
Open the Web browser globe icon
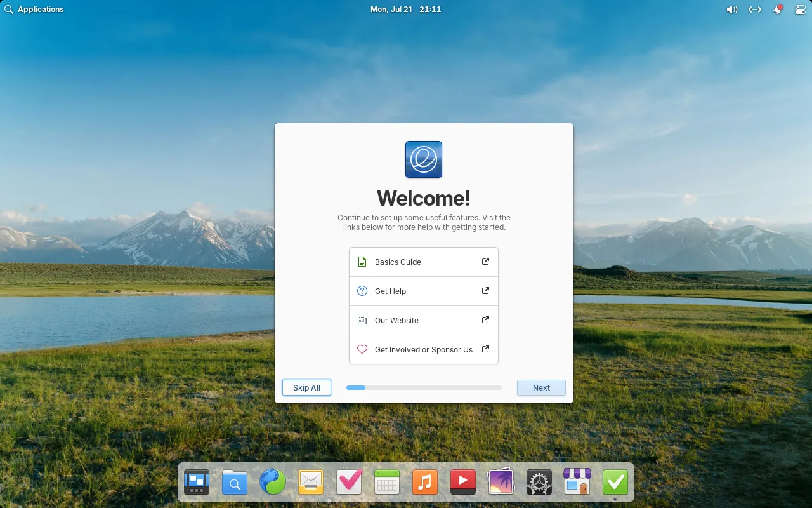(273, 483)
